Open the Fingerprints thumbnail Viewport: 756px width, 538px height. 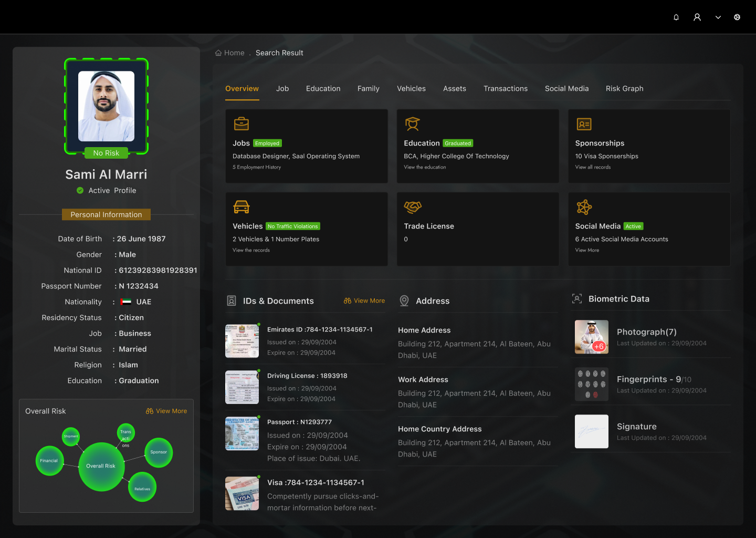click(592, 384)
